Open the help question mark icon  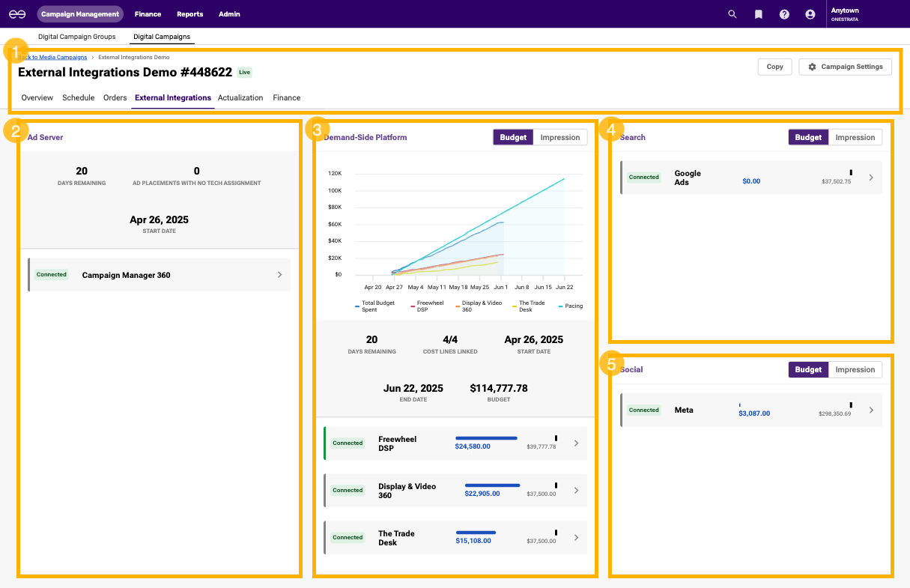[784, 14]
